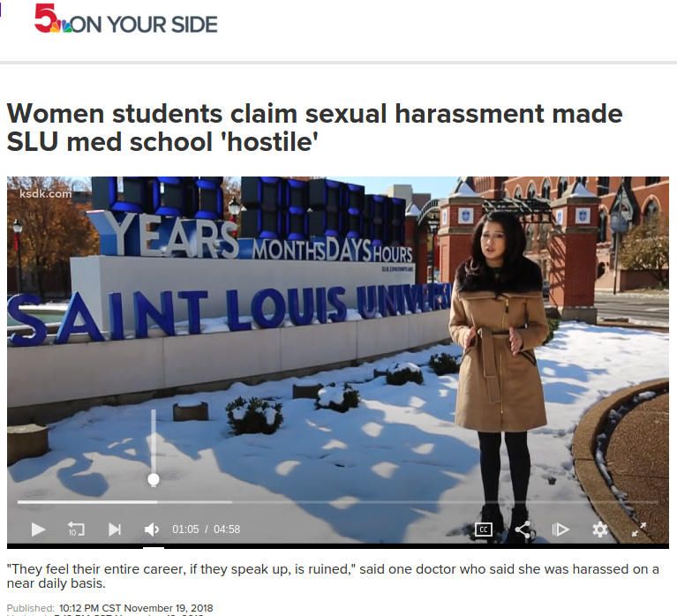Skip to the next video
The height and width of the screenshot is (616, 677).
(115, 529)
